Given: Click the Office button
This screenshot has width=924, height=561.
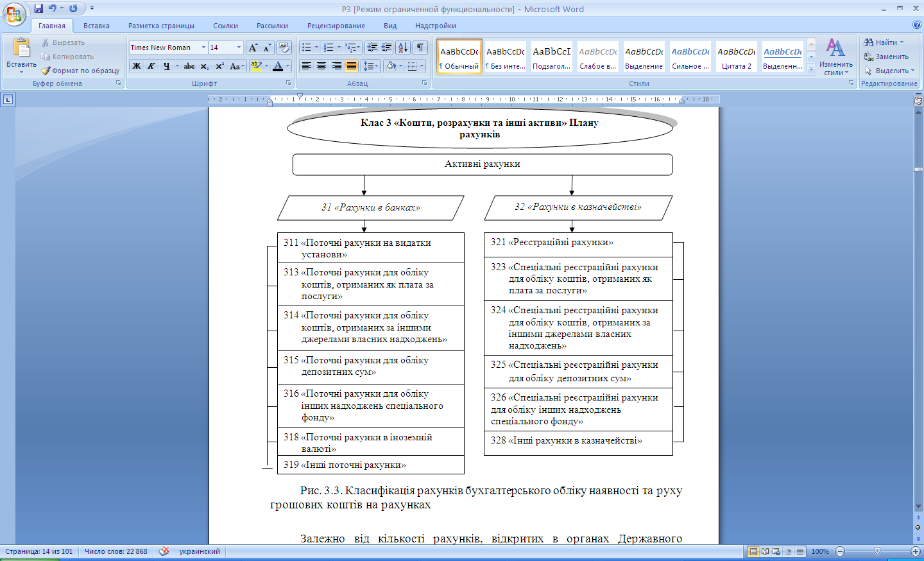Looking at the screenshot, I should tap(14, 13).
